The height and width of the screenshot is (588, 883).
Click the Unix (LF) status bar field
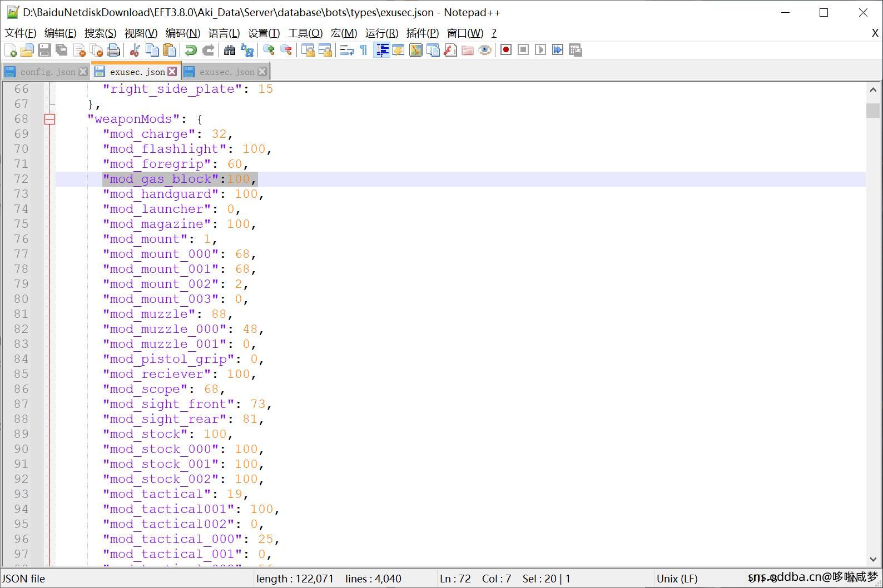point(677,579)
